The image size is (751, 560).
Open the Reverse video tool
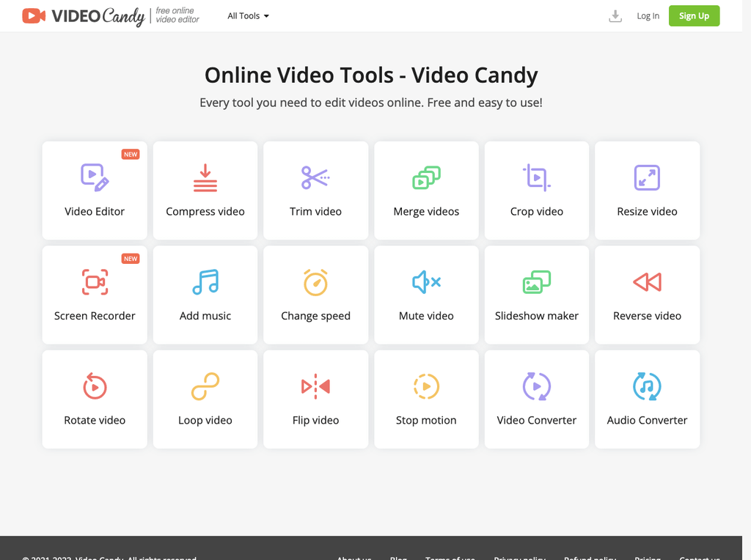click(647, 295)
